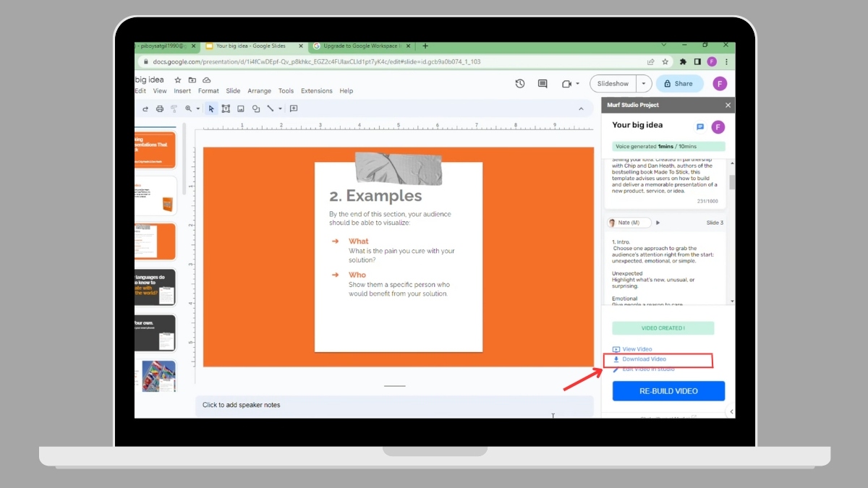
Task: Collapse the toolbar with the chevron up
Action: (x=580, y=109)
